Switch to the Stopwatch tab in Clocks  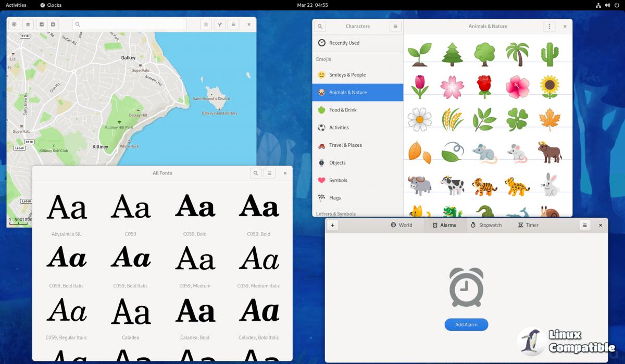[486, 225]
